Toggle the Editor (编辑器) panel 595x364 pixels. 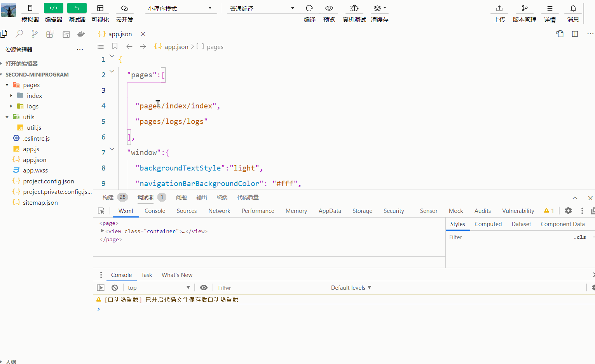pos(54,9)
